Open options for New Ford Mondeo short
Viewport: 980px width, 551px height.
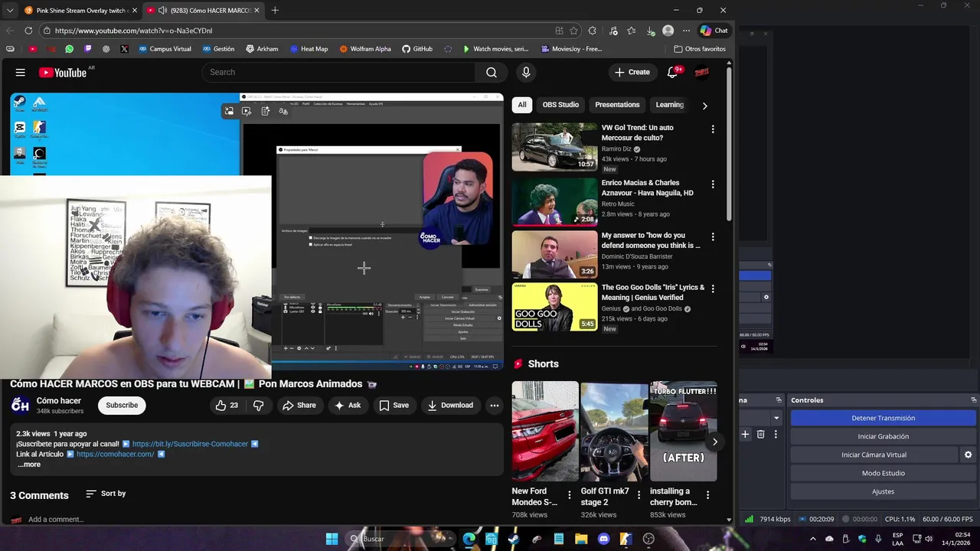(569, 495)
